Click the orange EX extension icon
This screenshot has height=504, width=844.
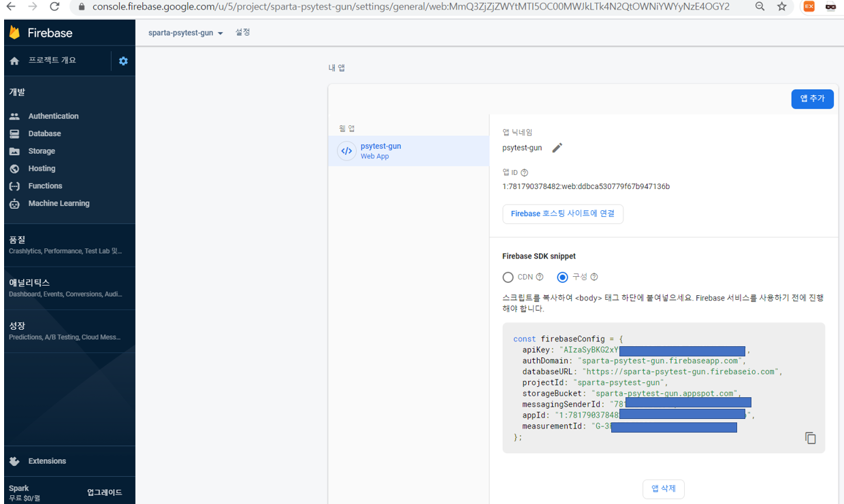pyautogui.click(x=809, y=7)
